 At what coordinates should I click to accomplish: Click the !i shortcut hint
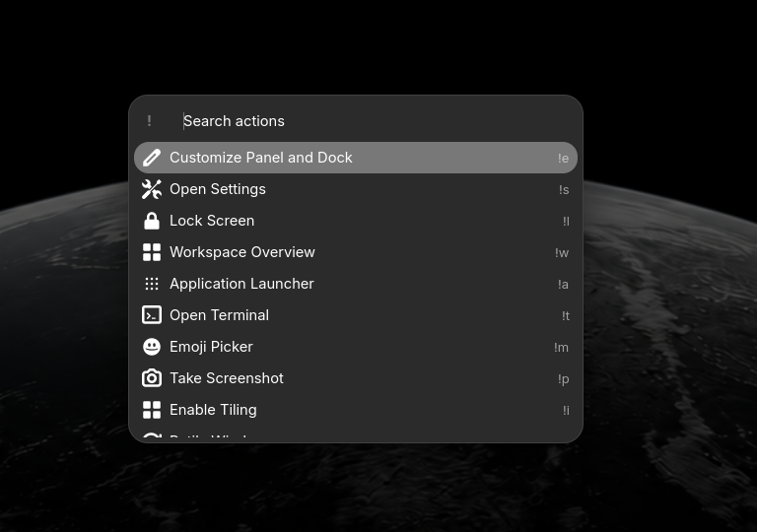(566, 411)
